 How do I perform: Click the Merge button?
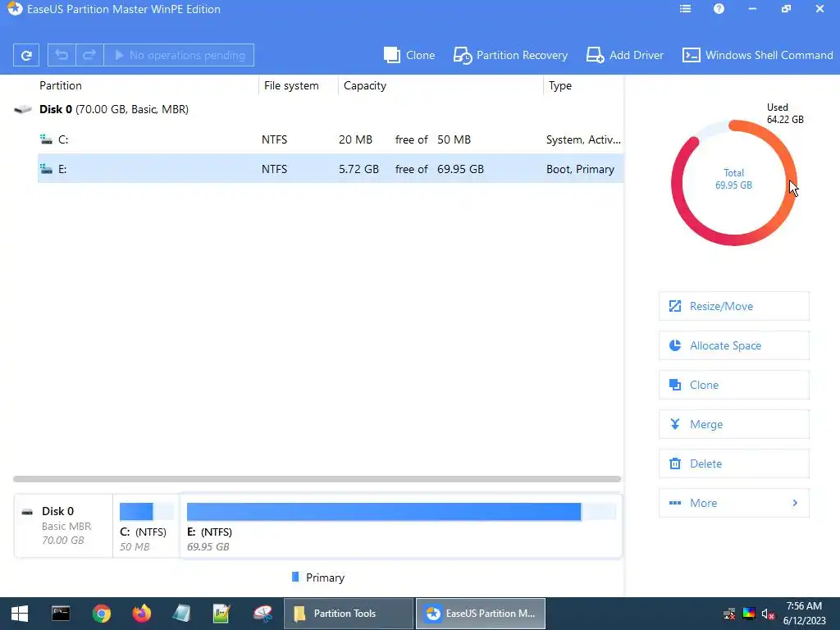point(734,424)
